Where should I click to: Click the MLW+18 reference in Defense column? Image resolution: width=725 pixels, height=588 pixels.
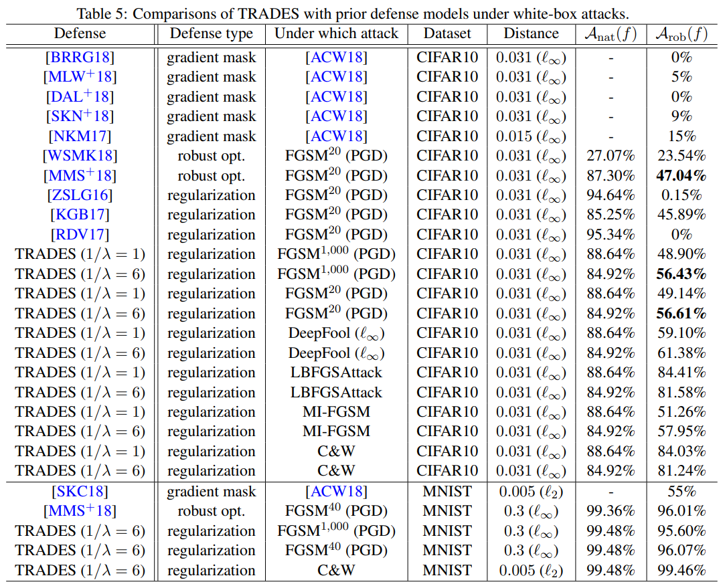(80, 77)
